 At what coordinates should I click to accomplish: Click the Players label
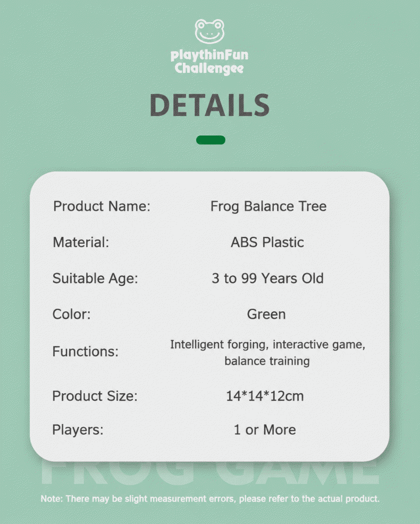pyautogui.click(x=78, y=430)
